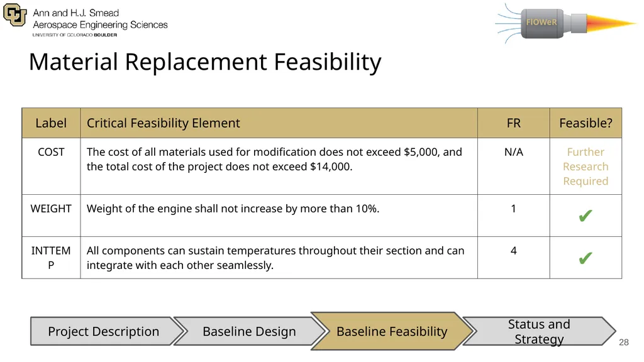Click the slide title Material Replacement Feasibility
644x362 pixels.
[205, 62]
